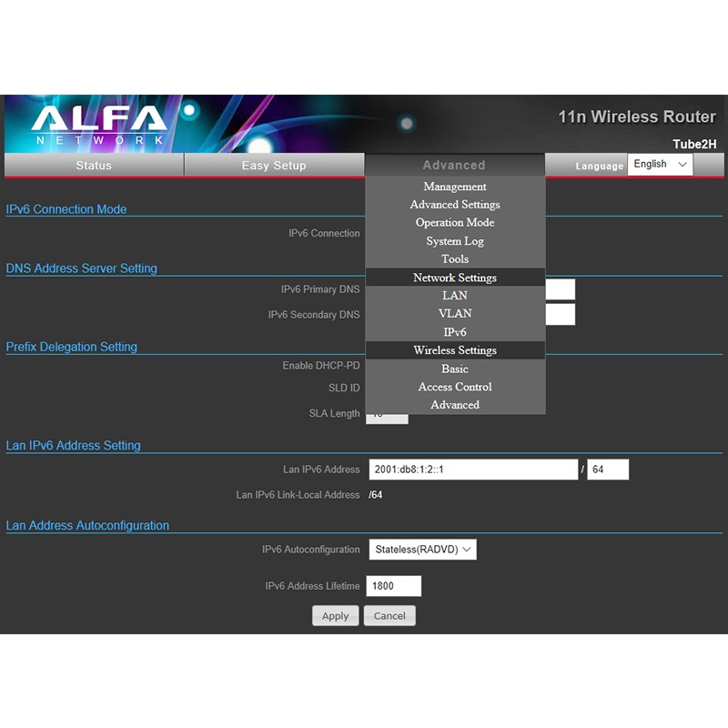Click the Lan IPv6 Address field
728x728 pixels.
coord(473,470)
